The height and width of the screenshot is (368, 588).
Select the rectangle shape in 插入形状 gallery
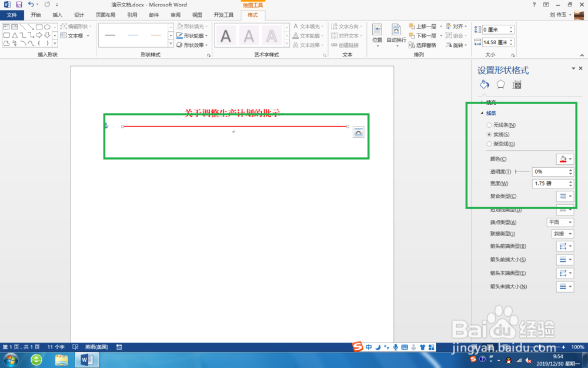[x=38, y=27]
